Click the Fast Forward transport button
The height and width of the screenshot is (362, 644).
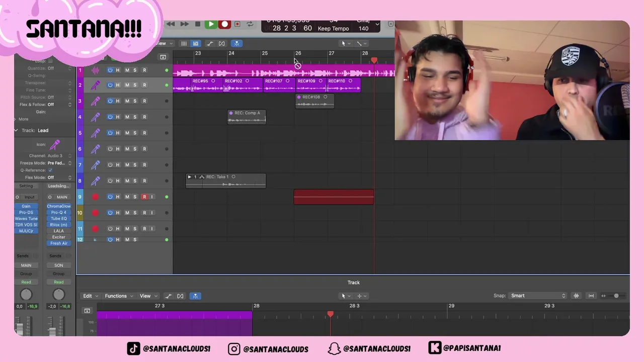point(184,24)
